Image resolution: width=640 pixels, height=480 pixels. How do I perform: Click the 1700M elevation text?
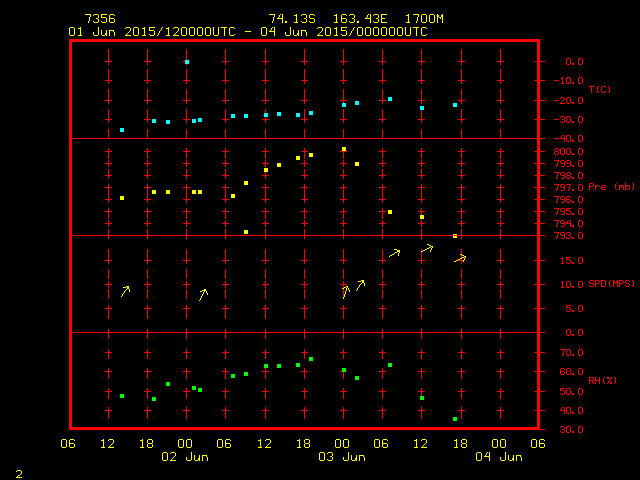pyautogui.click(x=424, y=19)
